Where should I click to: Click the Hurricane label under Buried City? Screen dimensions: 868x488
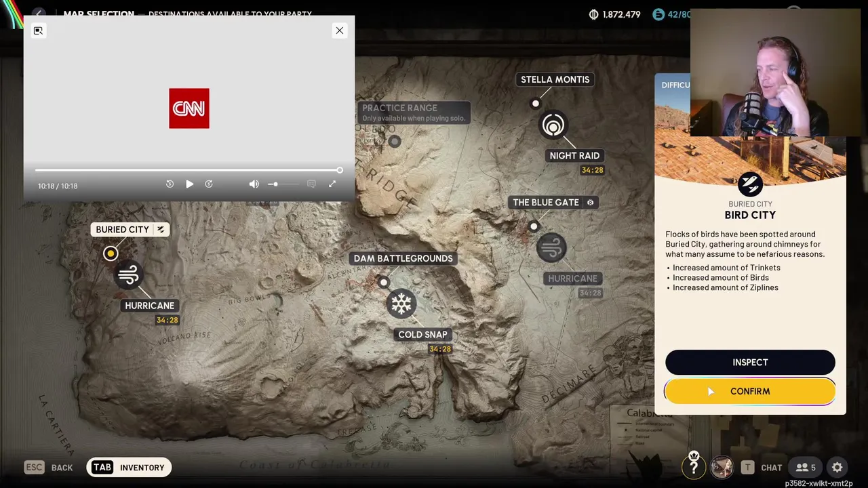pyautogui.click(x=149, y=306)
